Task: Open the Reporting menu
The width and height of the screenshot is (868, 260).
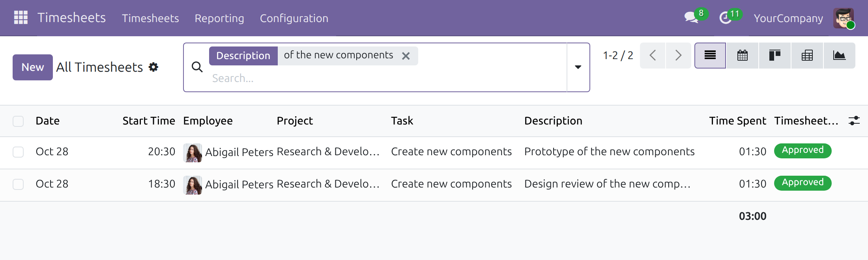Action: click(x=219, y=18)
